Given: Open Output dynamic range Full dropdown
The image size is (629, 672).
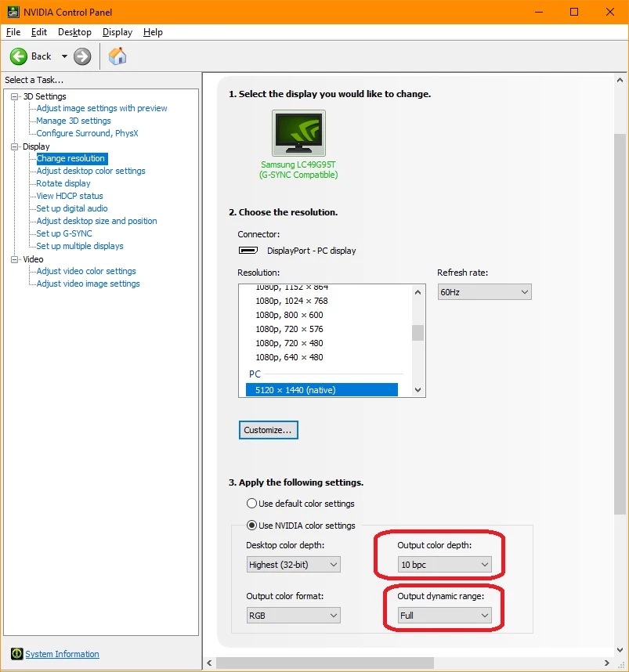Looking at the screenshot, I should coord(444,616).
